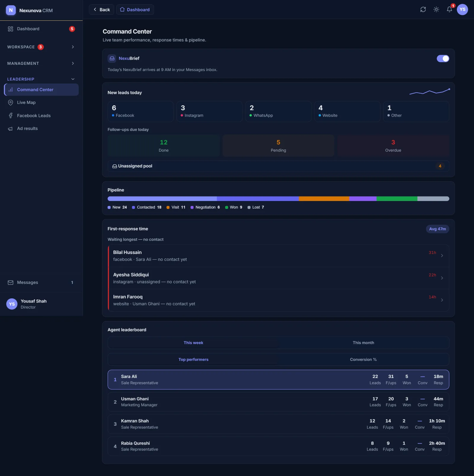Open Facebook Leads in sidebar
The height and width of the screenshot is (476, 474).
(41, 115)
